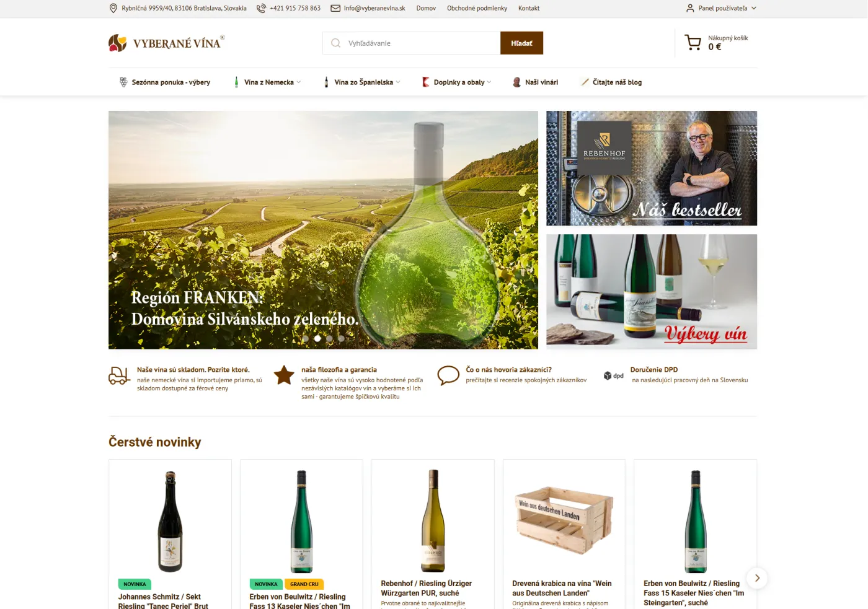Click the forklift stock icon

click(x=119, y=375)
